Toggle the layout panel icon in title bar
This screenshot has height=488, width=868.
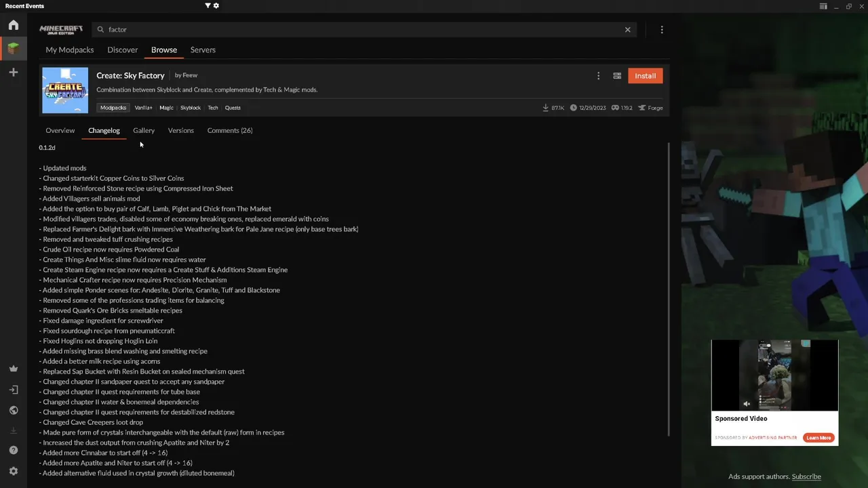[x=823, y=6]
